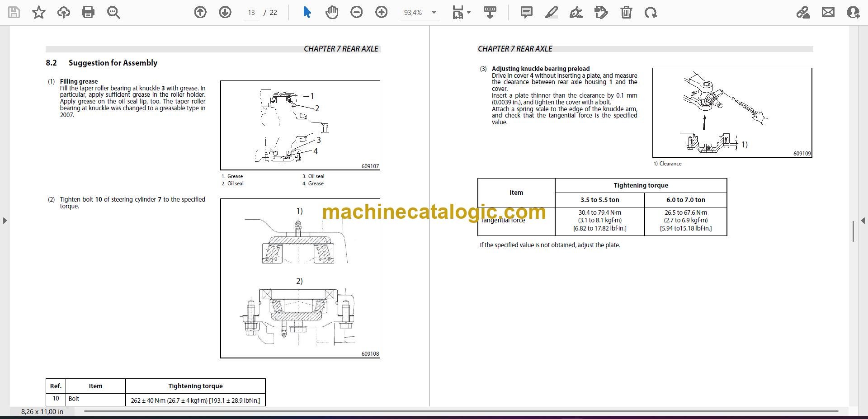Click the '1) Clearance' caption
Image resolution: width=868 pixels, height=419 pixels.
click(667, 164)
